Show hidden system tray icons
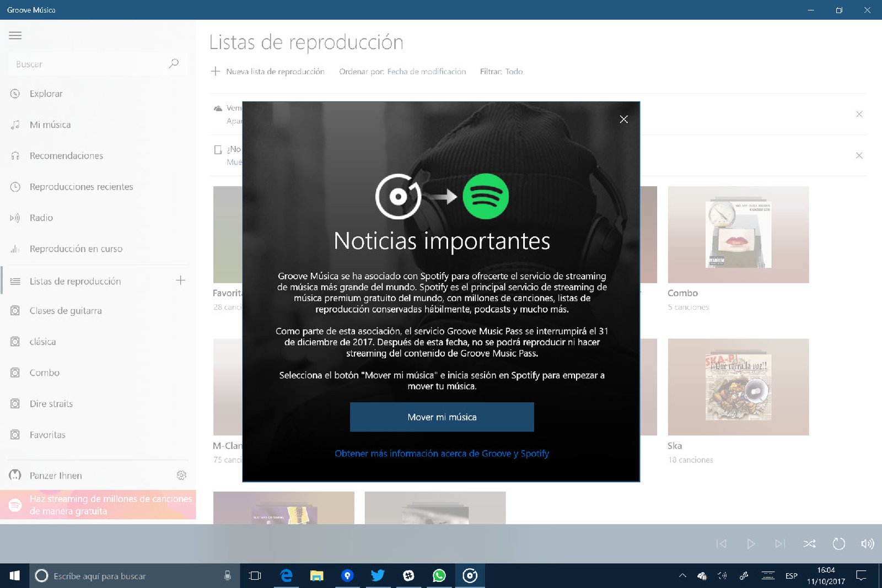This screenshot has width=882, height=588. tap(682, 576)
